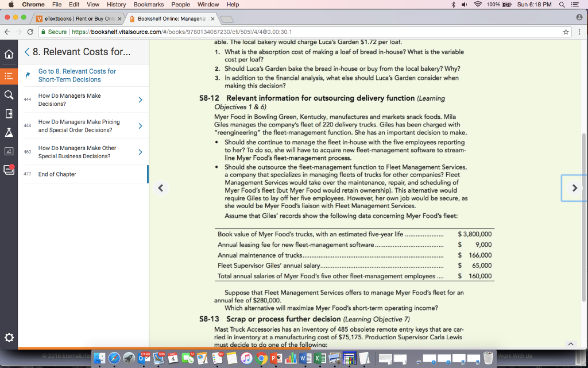
Task: Open the Apple menu
Action: click(x=10, y=5)
